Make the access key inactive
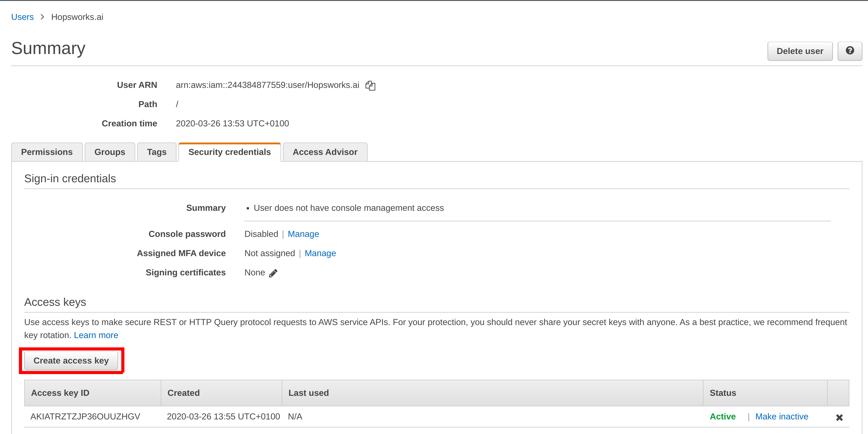The height and width of the screenshot is (434, 868). pyautogui.click(x=781, y=417)
